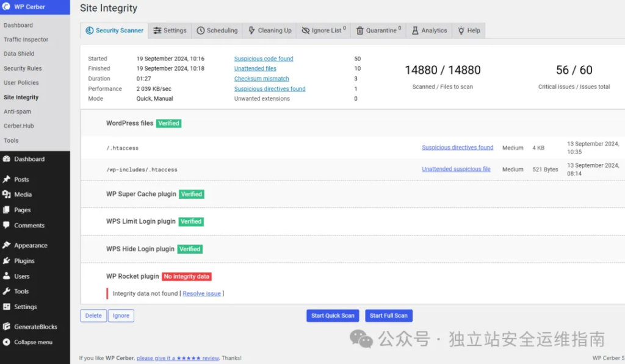
Task: Click the WP Super Cache plugin heading
Action: 141,194
